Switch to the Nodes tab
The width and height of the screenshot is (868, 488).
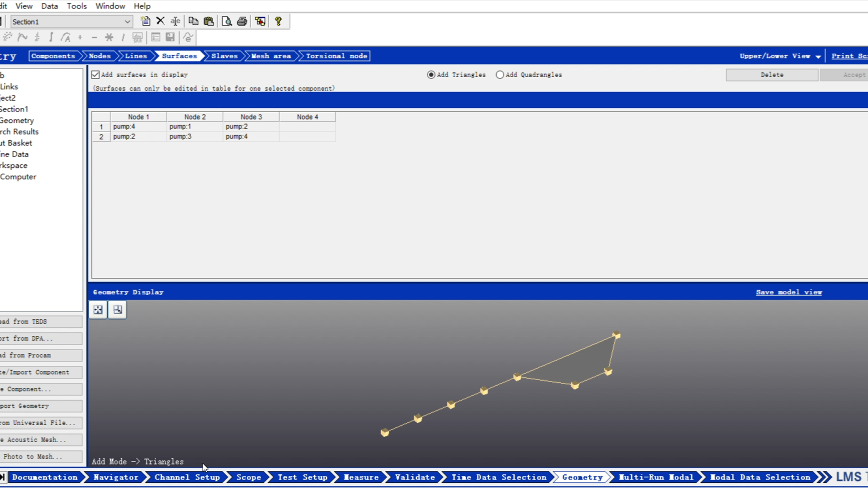[x=100, y=56]
